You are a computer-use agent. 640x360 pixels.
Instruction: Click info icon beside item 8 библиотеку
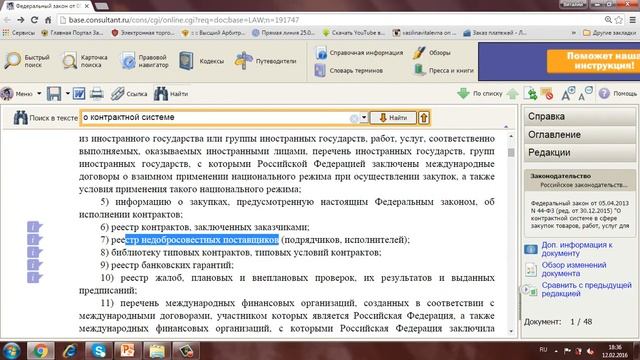(35, 252)
